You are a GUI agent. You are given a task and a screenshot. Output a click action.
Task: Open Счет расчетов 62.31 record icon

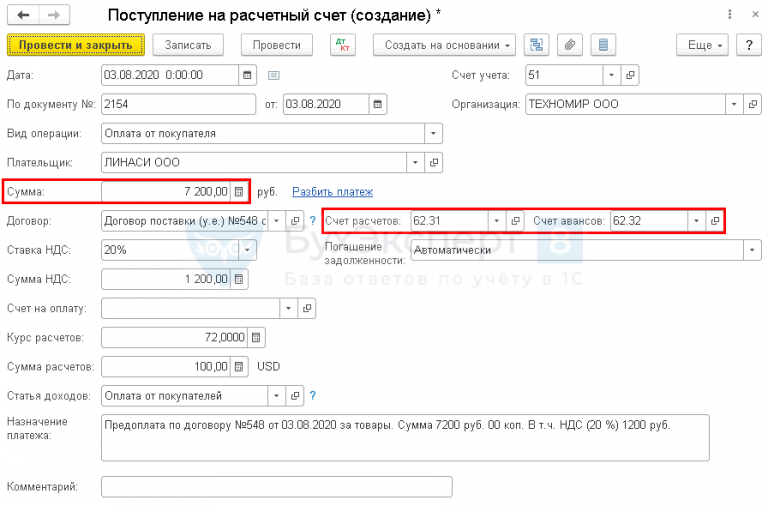[515, 221]
